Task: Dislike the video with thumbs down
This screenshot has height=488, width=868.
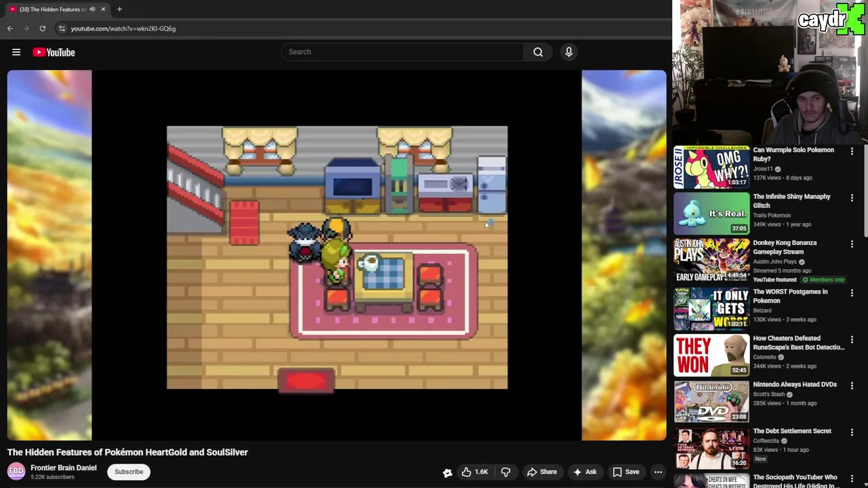Action: pyautogui.click(x=506, y=472)
